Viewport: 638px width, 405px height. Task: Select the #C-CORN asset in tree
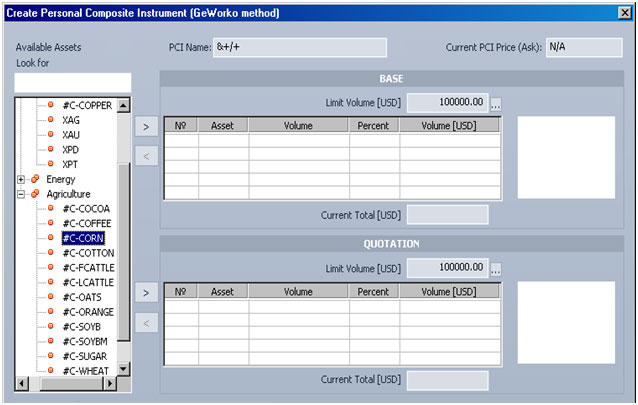pyautogui.click(x=82, y=238)
